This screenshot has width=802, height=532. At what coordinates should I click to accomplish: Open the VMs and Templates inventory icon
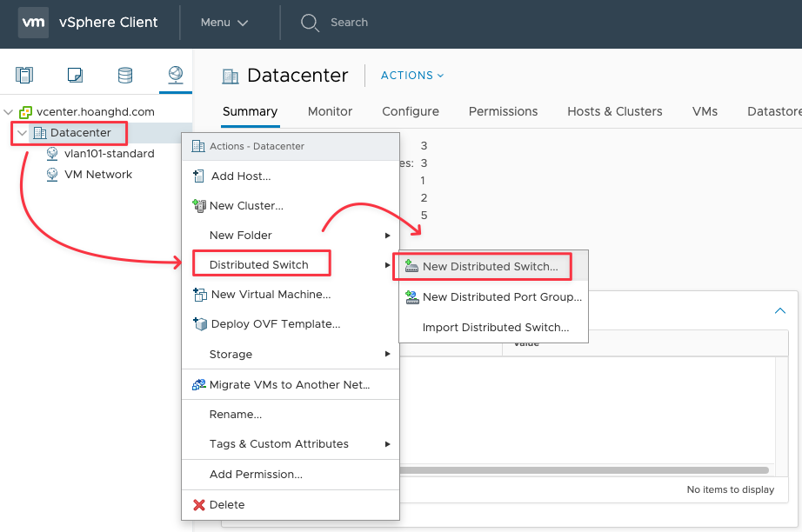click(x=75, y=75)
